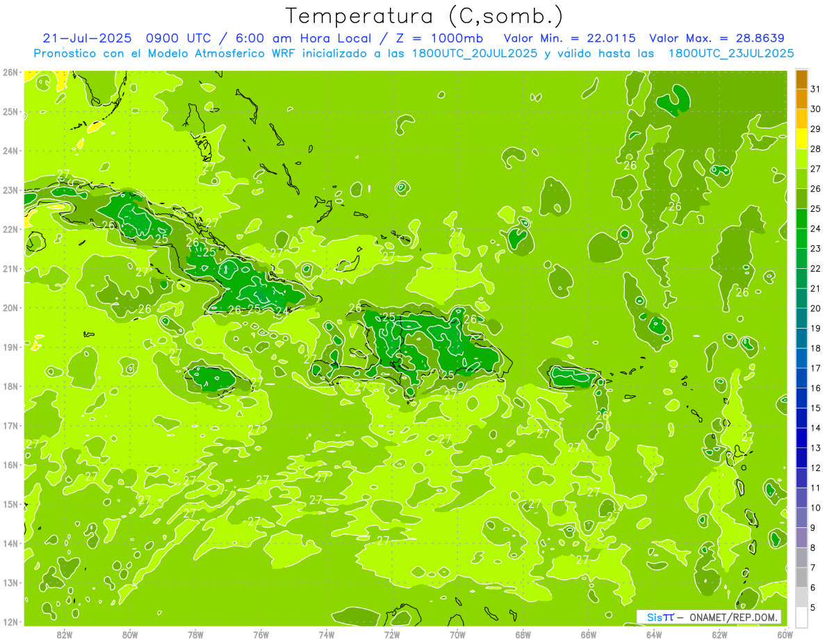Click the brown swatch above legend value 31

[x=801, y=79]
